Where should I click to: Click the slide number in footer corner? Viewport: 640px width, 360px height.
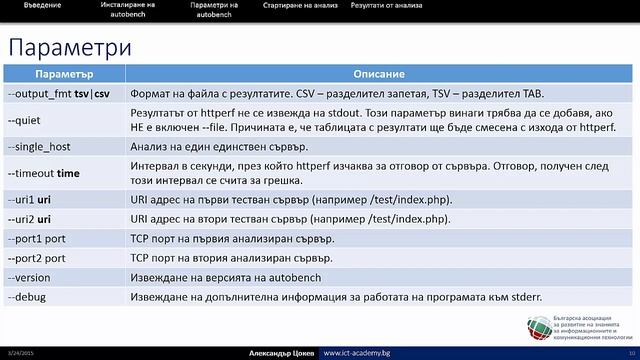coord(632,353)
